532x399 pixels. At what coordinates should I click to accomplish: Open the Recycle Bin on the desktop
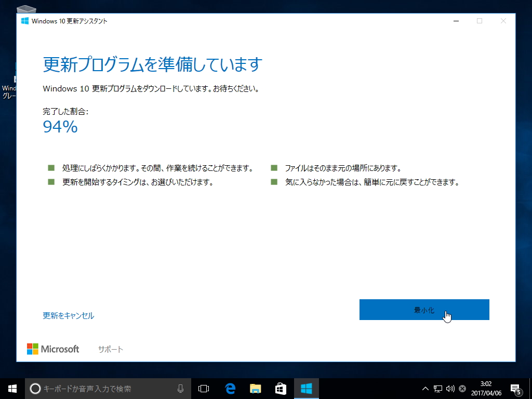[x=26, y=9]
